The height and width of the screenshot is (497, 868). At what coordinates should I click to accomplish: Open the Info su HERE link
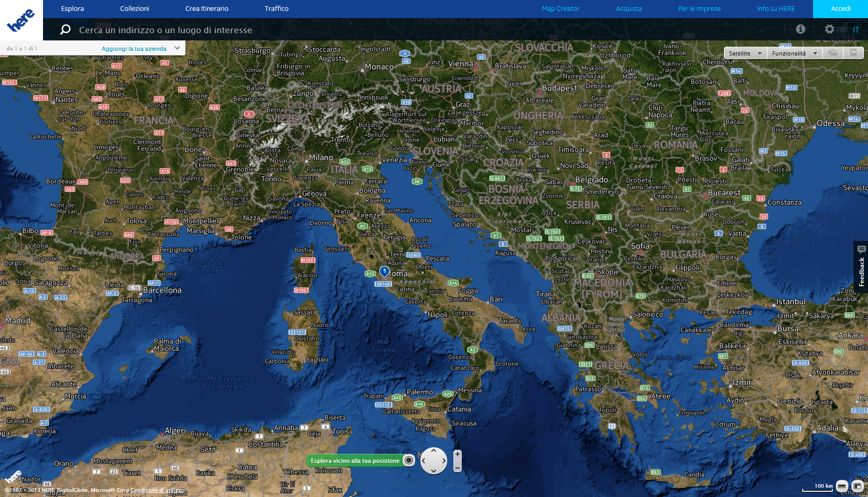click(x=776, y=9)
